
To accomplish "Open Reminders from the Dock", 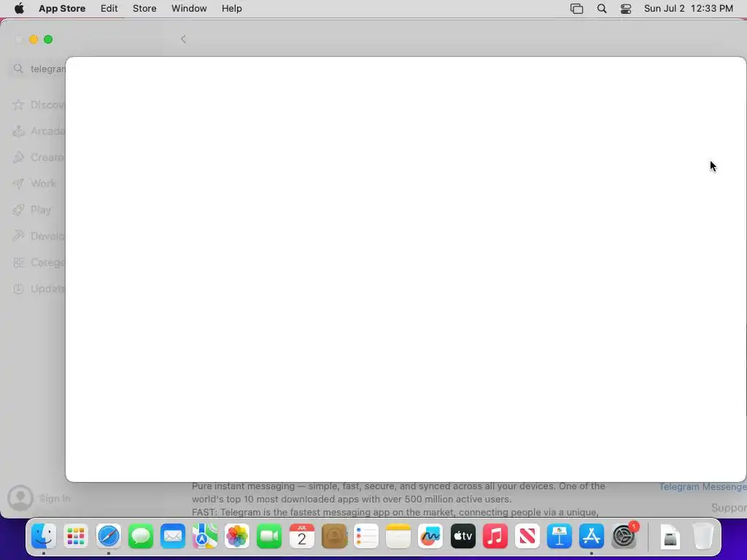I will [366, 536].
